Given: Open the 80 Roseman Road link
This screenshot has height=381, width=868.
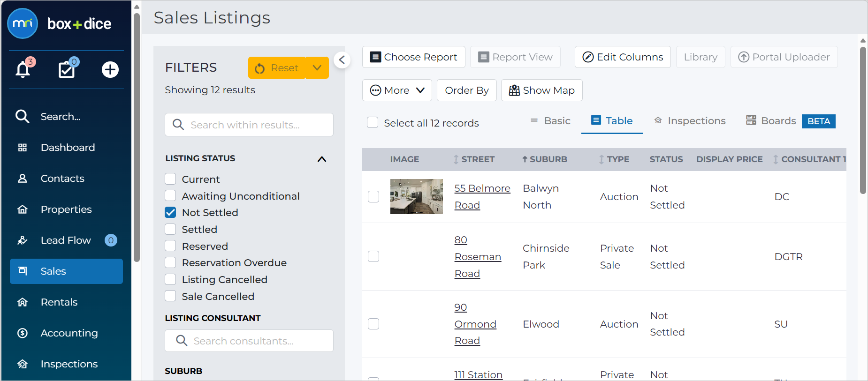Looking at the screenshot, I should 478,257.
